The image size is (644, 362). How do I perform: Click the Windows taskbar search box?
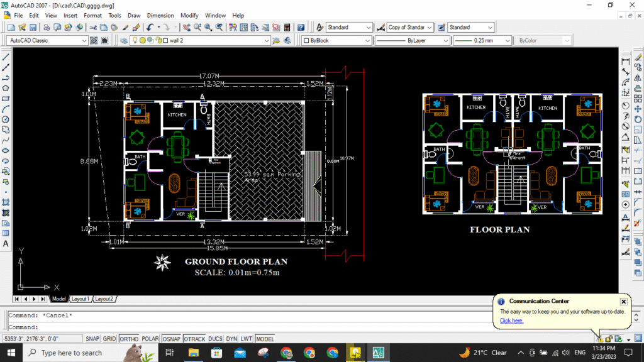[91, 353]
